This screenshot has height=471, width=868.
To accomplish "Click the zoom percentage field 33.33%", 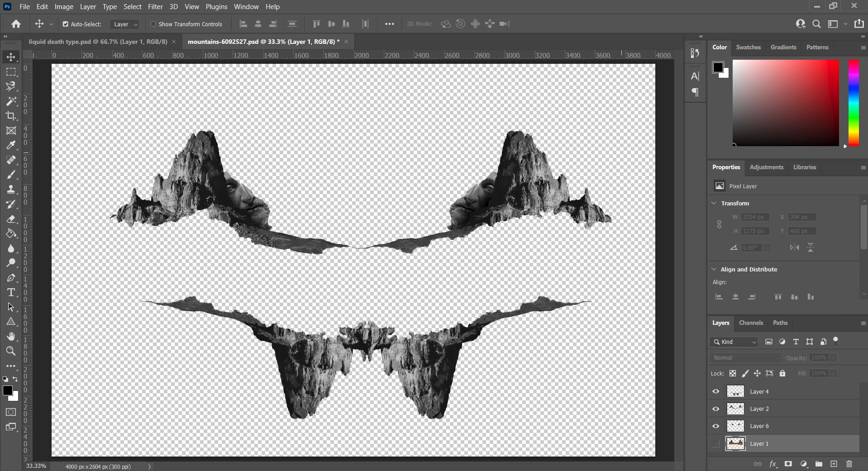I will (36, 466).
